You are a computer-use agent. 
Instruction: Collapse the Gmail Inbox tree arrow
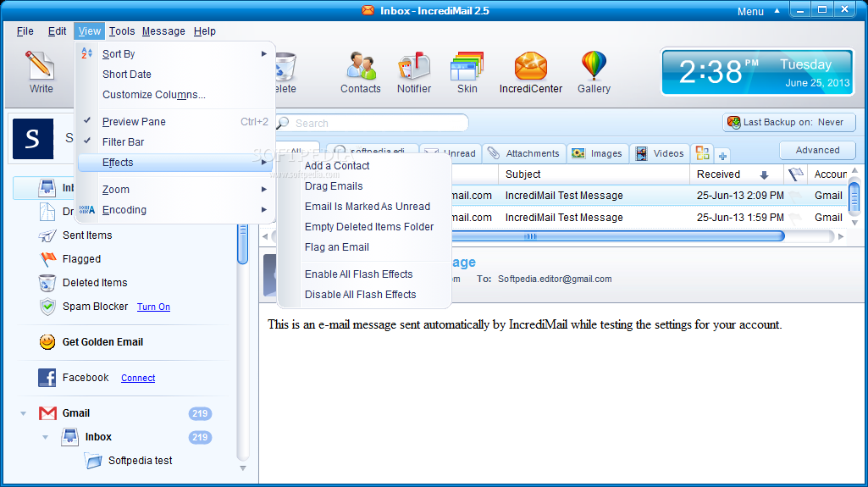(x=46, y=437)
